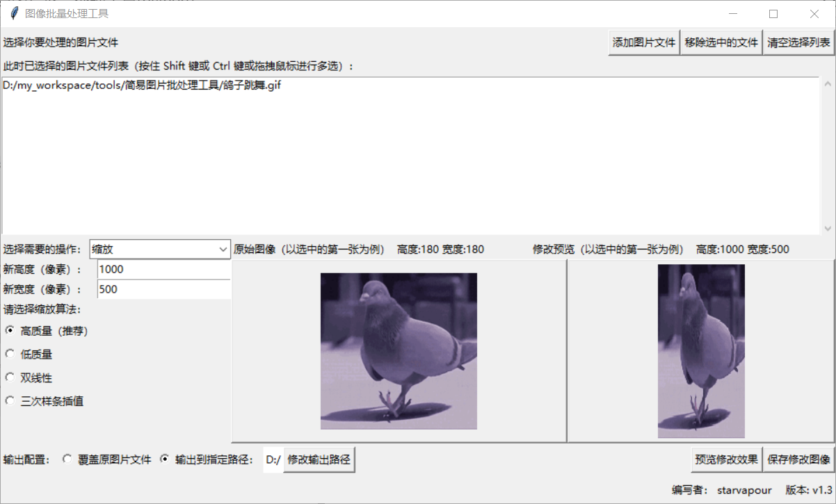Click 保存修改图像 button
Screen dimensions: 836x504
[x=798, y=460]
